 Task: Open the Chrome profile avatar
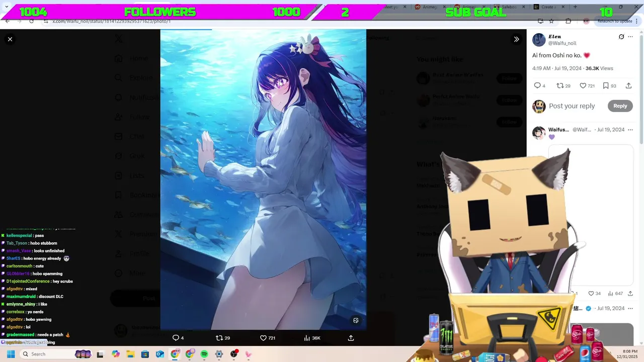(586, 21)
